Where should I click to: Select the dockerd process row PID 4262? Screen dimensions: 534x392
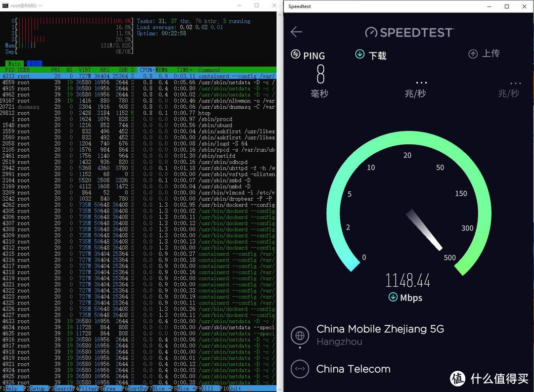click(138, 205)
